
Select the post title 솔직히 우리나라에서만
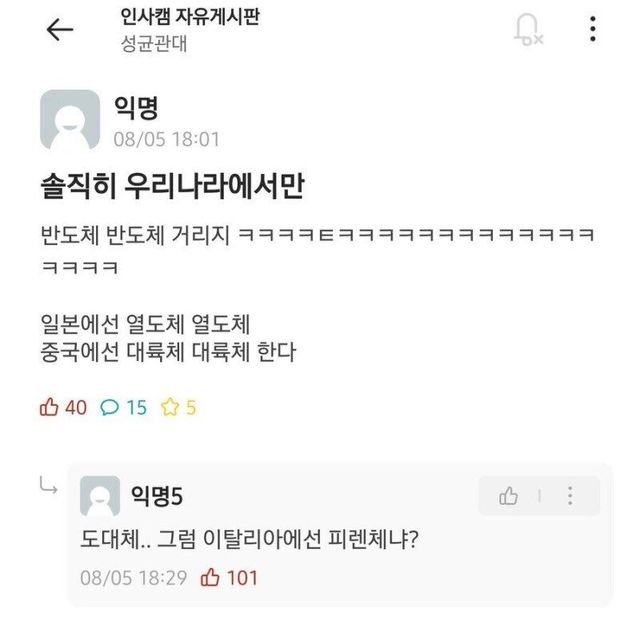click(x=171, y=186)
